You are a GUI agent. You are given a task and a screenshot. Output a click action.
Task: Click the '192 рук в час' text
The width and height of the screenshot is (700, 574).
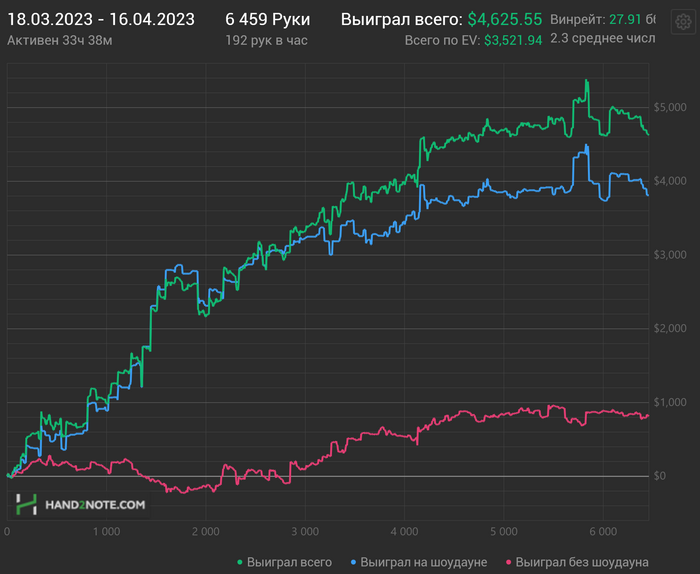[x=267, y=41]
